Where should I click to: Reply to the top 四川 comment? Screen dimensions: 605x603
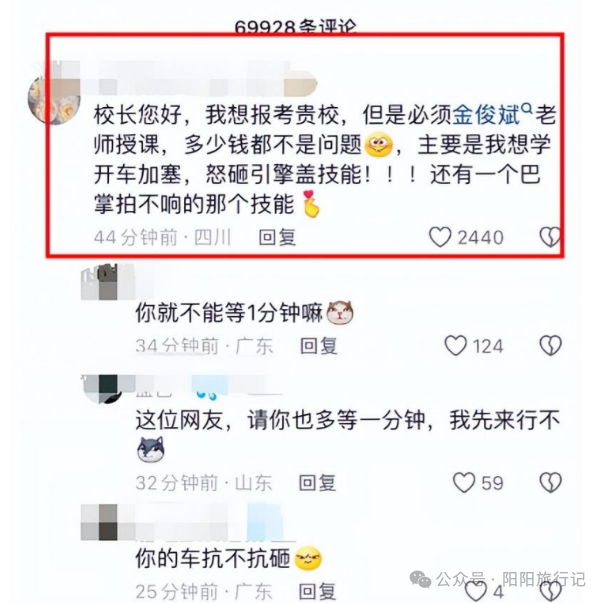pos(277,237)
